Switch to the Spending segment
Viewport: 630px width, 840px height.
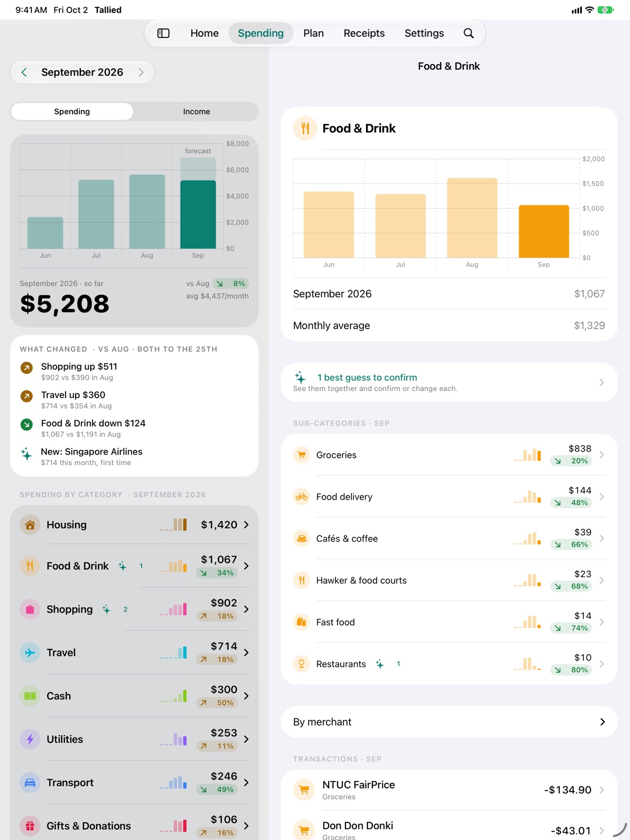[72, 111]
